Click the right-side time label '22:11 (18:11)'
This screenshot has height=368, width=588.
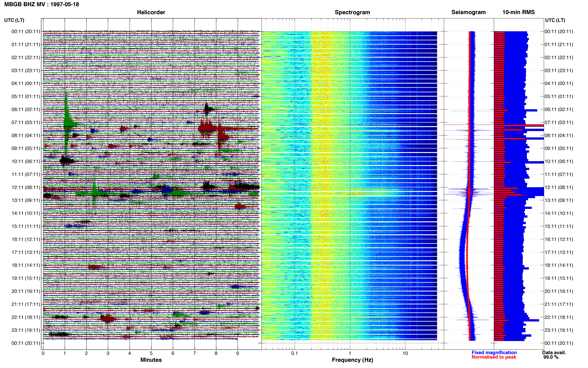(559, 317)
